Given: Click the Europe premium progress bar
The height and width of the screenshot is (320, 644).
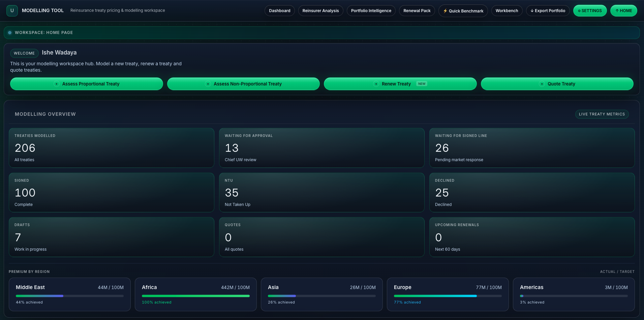Looking at the screenshot, I should (448, 296).
